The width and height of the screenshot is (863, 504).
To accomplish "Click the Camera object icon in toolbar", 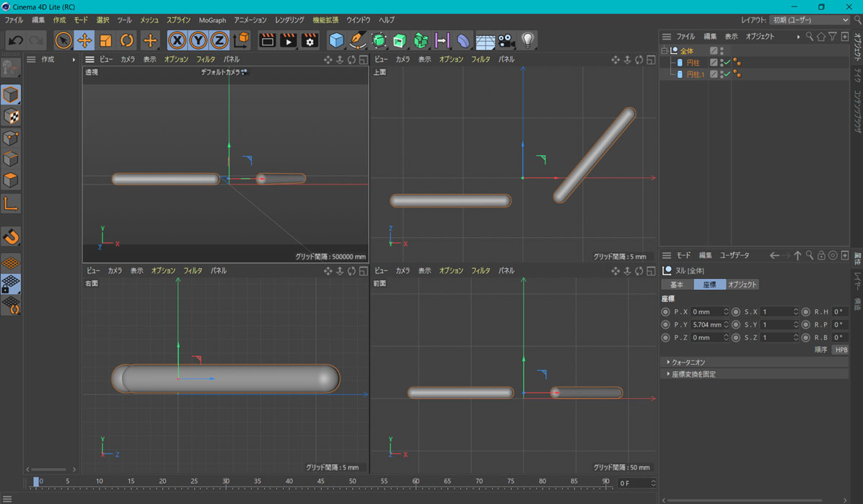I will [506, 40].
